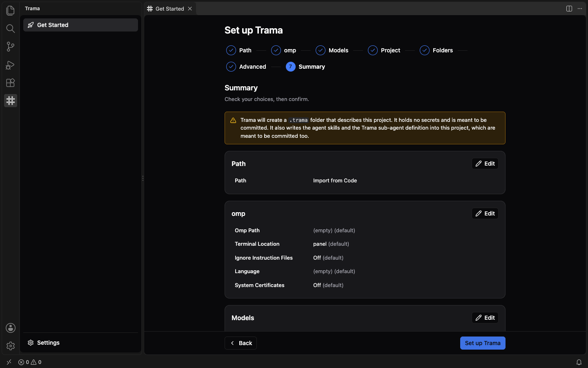
Task: Open the Search icon in activity bar
Action: [x=11, y=29]
